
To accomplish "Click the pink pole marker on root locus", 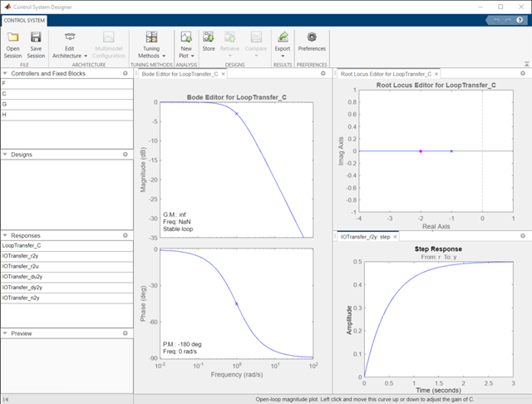I will tap(421, 151).
